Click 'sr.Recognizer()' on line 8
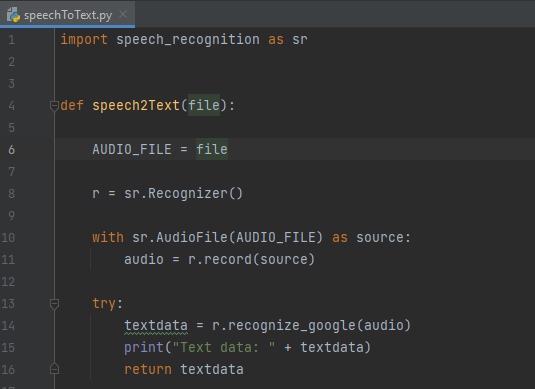Image resolution: width=535 pixels, height=389 pixels. [x=184, y=193]
